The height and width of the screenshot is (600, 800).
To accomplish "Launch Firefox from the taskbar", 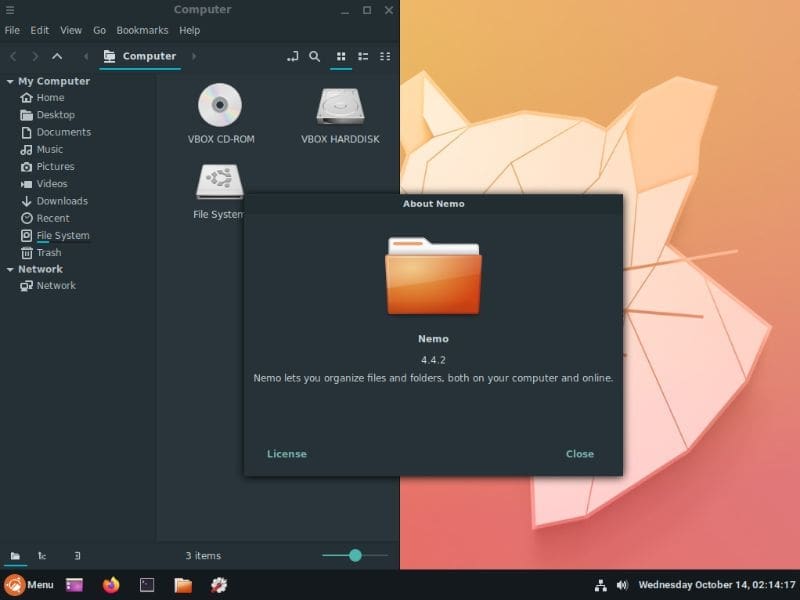I will pyautogui.click(x=111, y=585).
